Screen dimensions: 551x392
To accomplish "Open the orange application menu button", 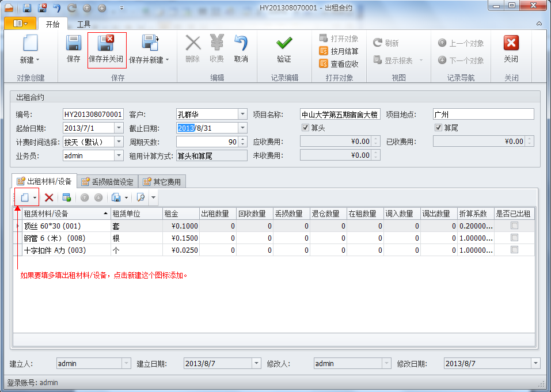I will [x=20, y=24].
